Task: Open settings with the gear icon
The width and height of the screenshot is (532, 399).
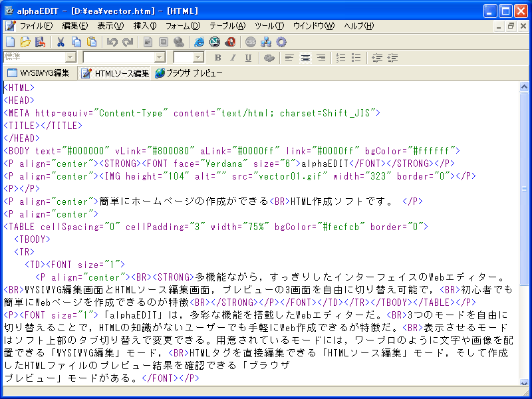Action: pos(281,42)
